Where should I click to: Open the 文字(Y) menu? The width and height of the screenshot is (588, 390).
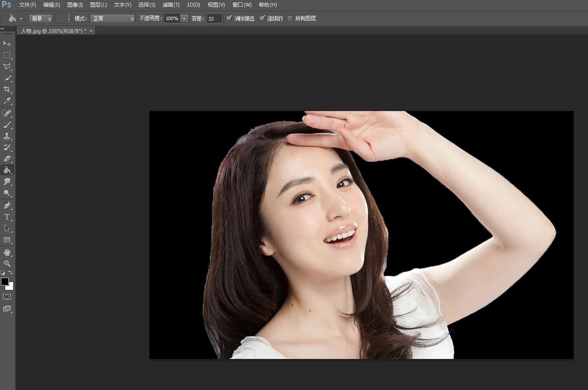[122, 5]
